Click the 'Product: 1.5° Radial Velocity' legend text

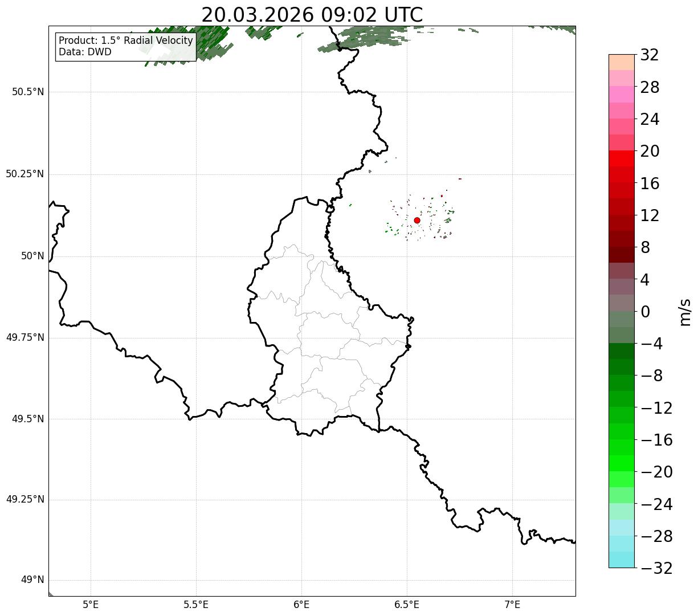tap(126, 41)
